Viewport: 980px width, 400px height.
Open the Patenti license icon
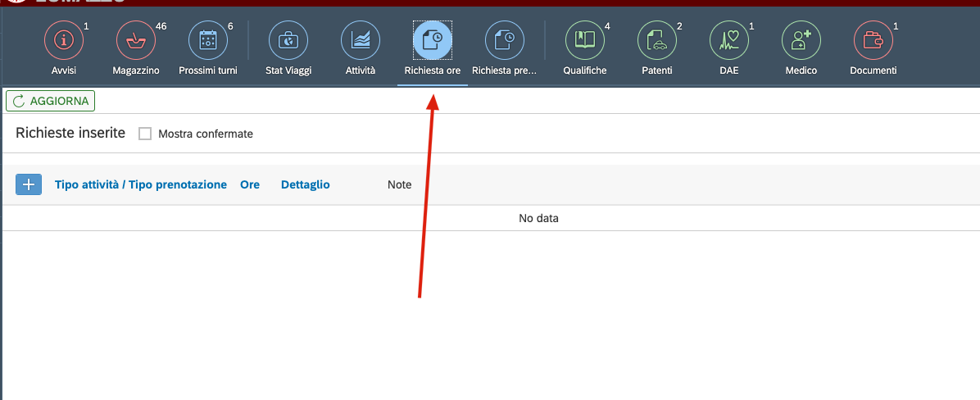tap(657, 40)
